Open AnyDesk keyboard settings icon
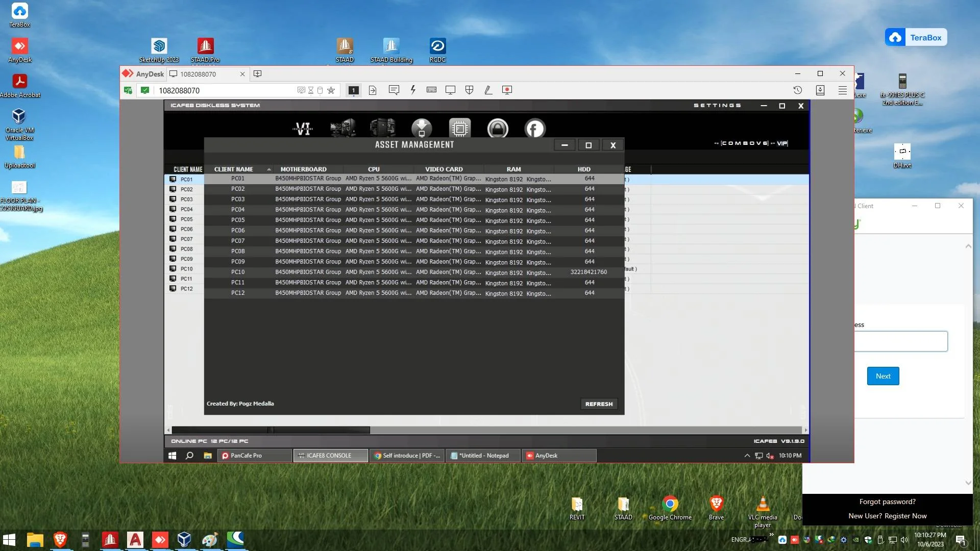 click(431, 90)
